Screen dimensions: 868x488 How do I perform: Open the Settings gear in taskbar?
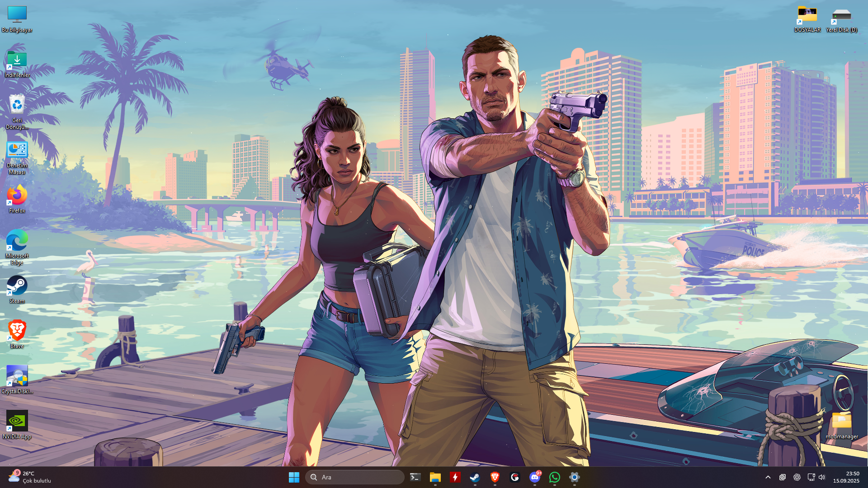pyautogui.click(x=574, y=477)
